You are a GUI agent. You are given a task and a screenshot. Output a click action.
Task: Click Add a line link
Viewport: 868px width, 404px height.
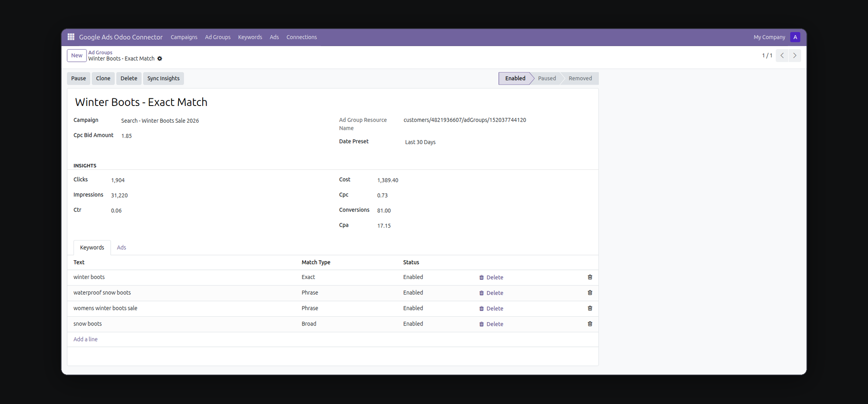point(85,339)
